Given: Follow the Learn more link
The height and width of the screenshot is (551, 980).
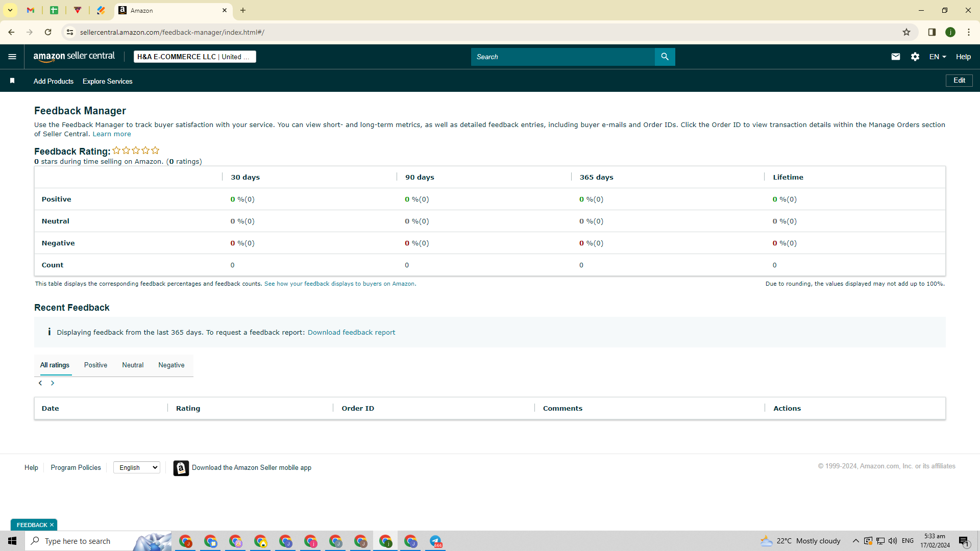Looking at the screenshot, I should (112, 134).
